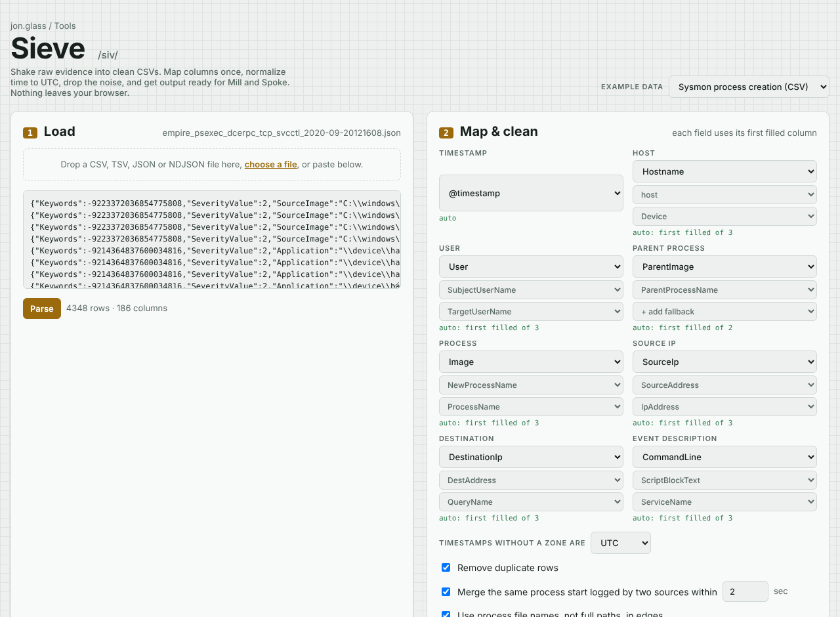Open the SubjectUserName fallback dropdown
Image resolution: width=840 pixels, height=617 pixels.
531,290
